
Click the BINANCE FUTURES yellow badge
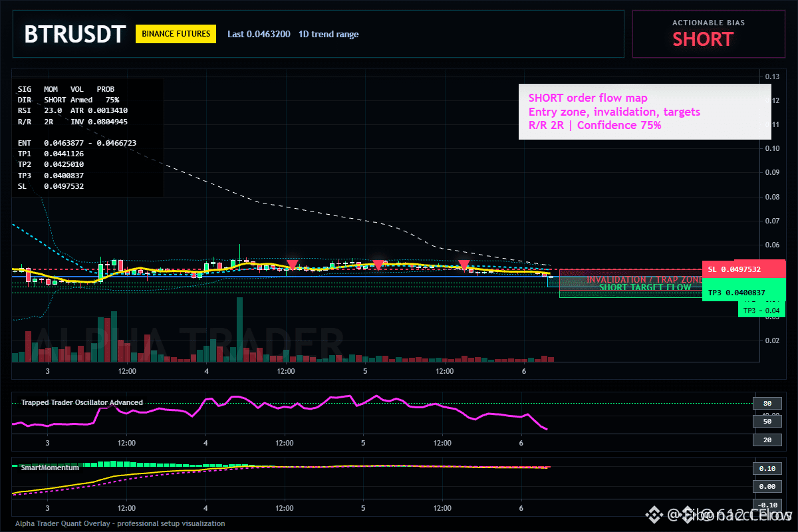click(176, 34)
